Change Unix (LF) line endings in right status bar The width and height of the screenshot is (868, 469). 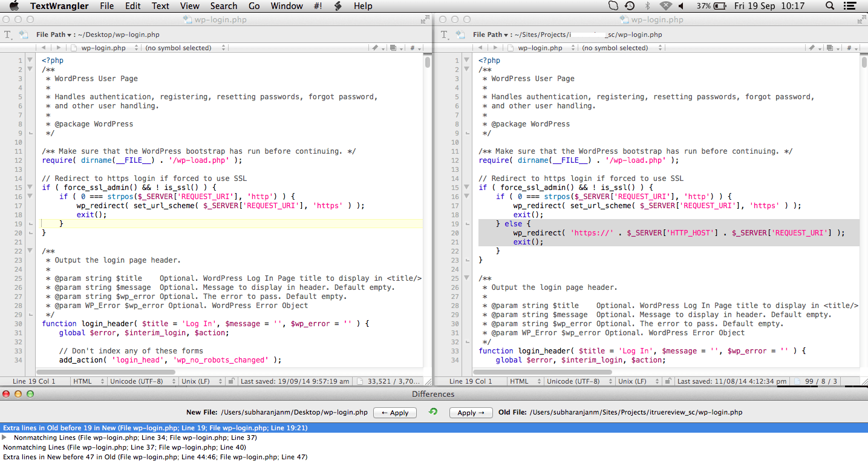pyautogui.click(x=639, y=381)
